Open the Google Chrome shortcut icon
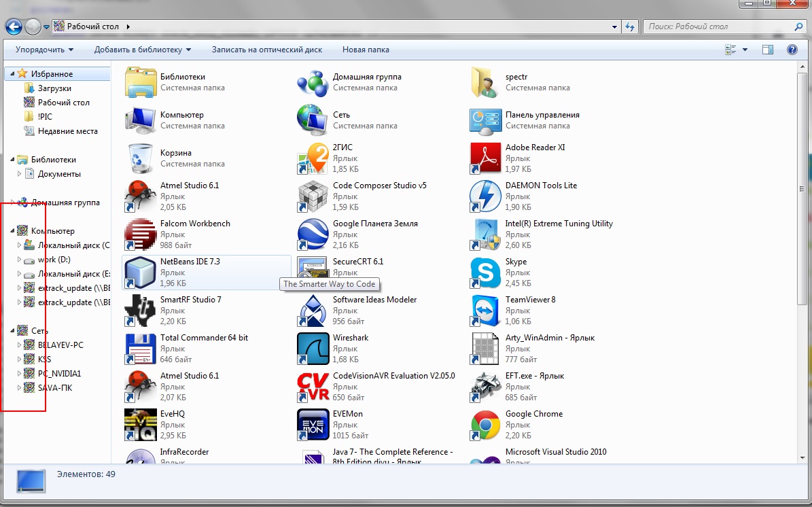Image resolution: width=812 pixels, height=507 pixels. pos(485,425)
